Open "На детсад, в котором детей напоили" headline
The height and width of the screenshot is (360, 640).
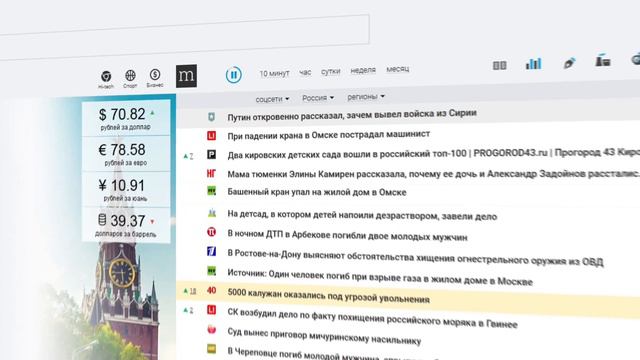(362, 215)
